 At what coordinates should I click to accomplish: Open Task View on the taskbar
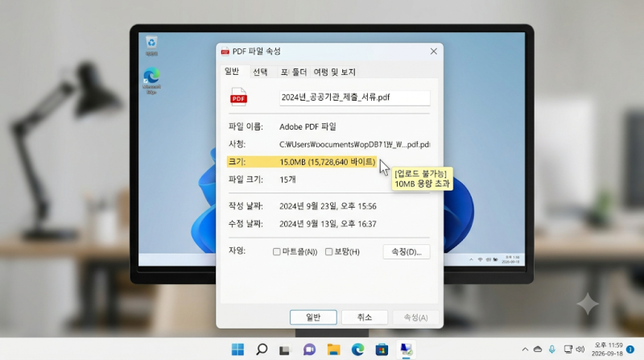click(285, 350)
